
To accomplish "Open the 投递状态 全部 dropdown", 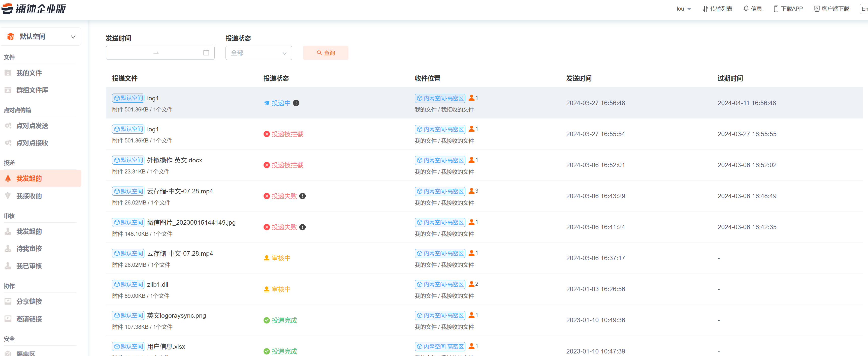I will pos(259,53).
